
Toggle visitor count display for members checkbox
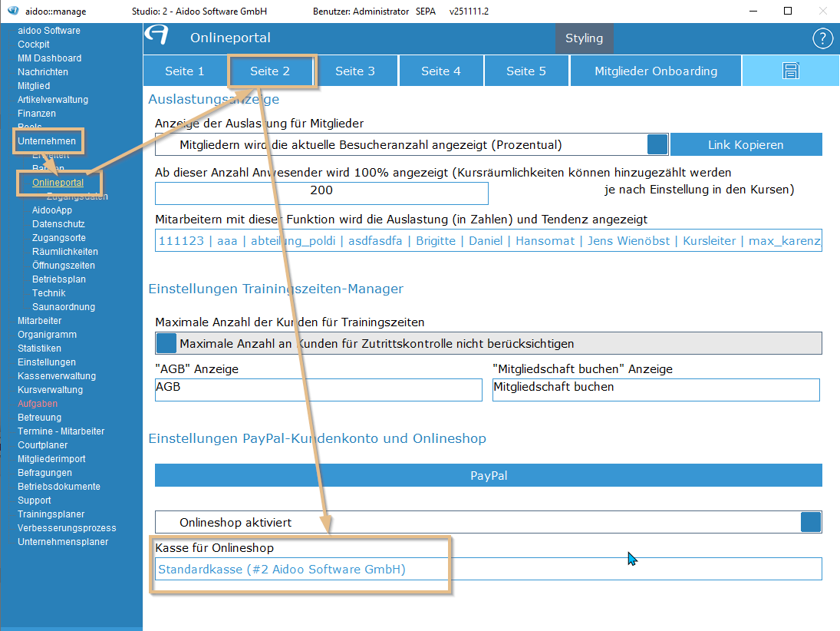[x=657, y=144]
